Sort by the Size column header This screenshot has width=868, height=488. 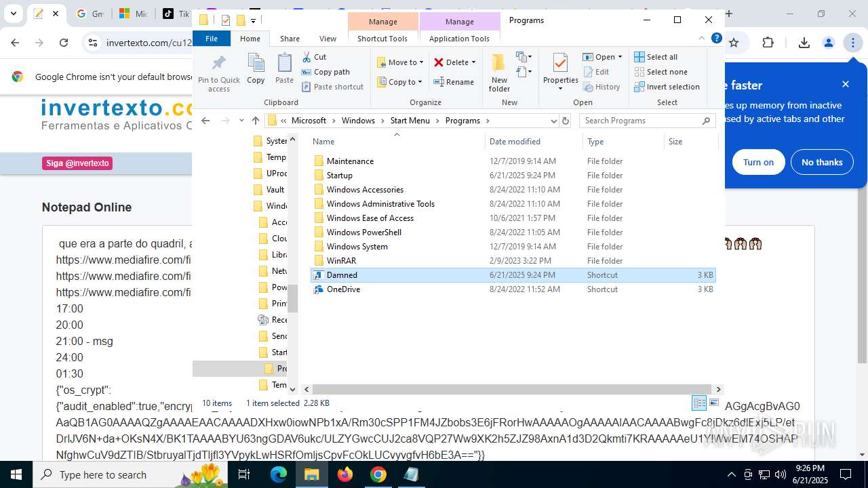point(690,142)
